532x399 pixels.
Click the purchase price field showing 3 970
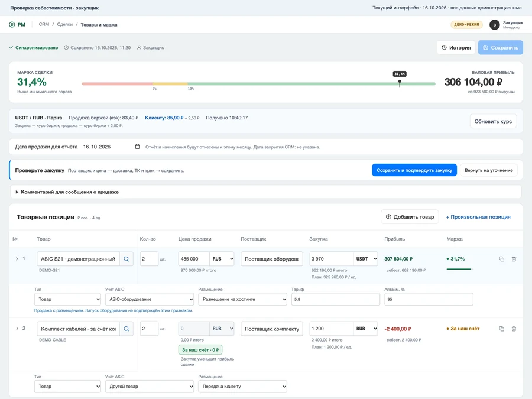[x=331, y=259]
